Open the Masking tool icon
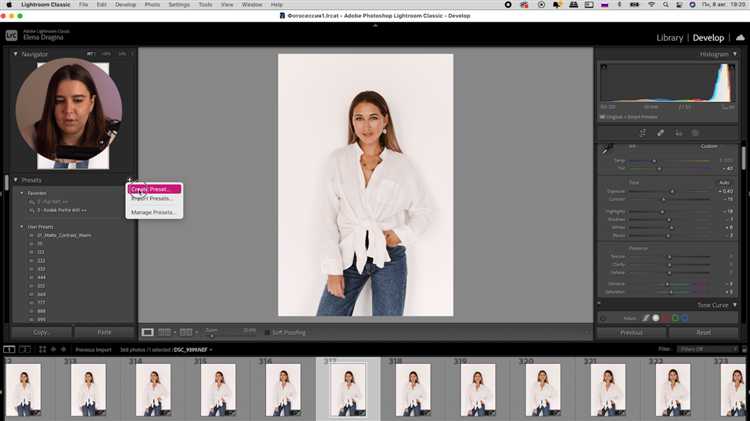This screenshot has height=421, width=750. point(695,132)
